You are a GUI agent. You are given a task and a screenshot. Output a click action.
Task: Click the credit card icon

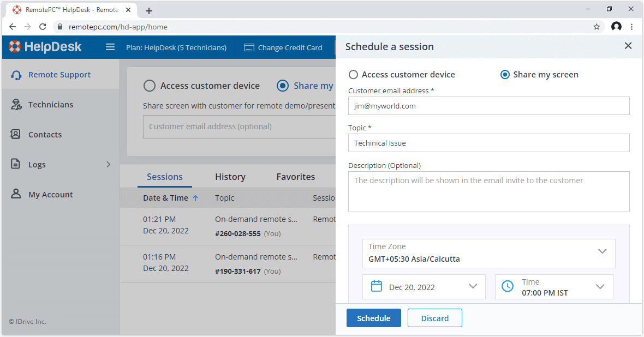[249, 47]
